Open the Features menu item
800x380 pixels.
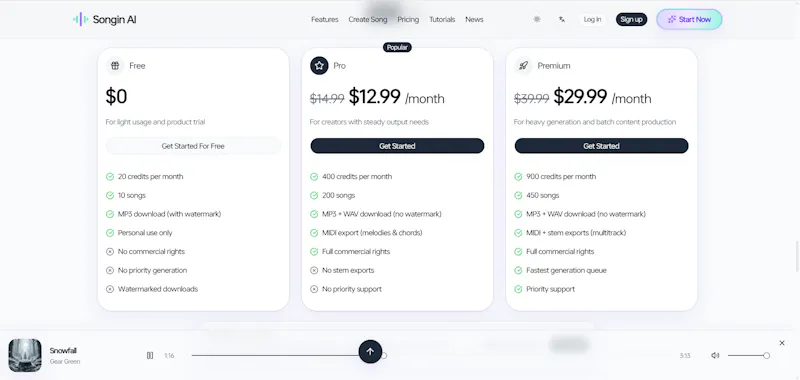click(x=324, y=19)
